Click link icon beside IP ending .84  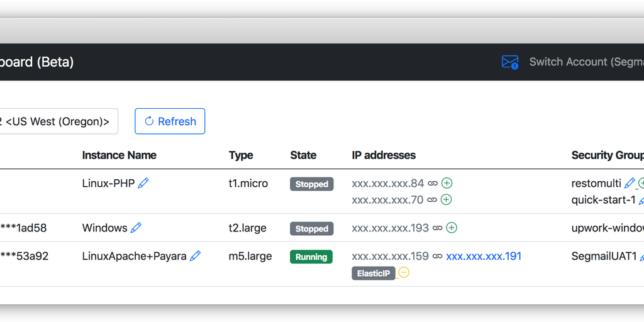[433, 184]
